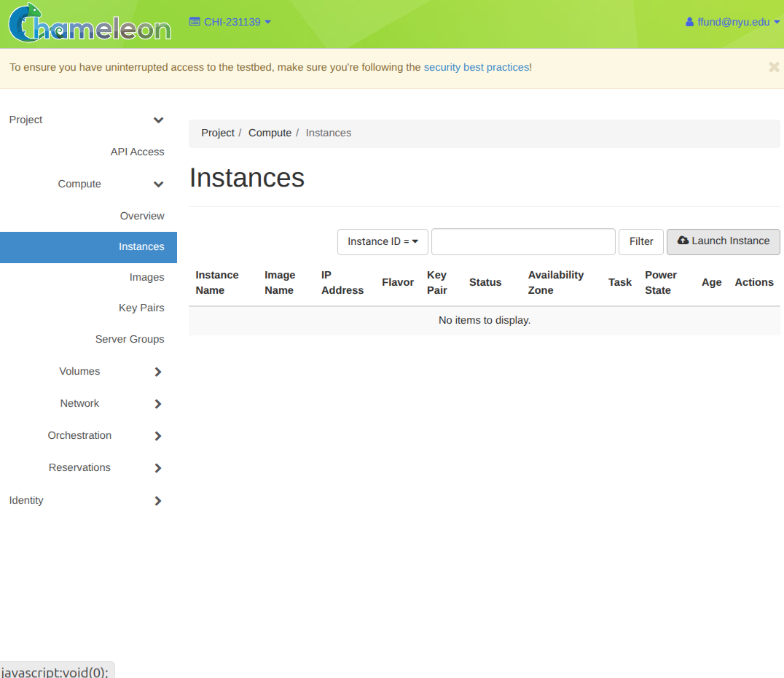
Task: Click the Chameleon logo
Action: pyautogui.click(x=90, y=24)
